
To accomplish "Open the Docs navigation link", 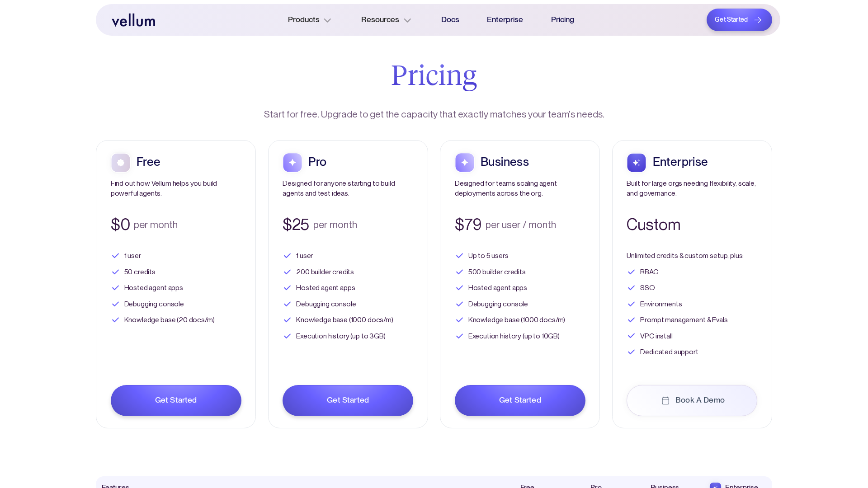I will 450,20.
